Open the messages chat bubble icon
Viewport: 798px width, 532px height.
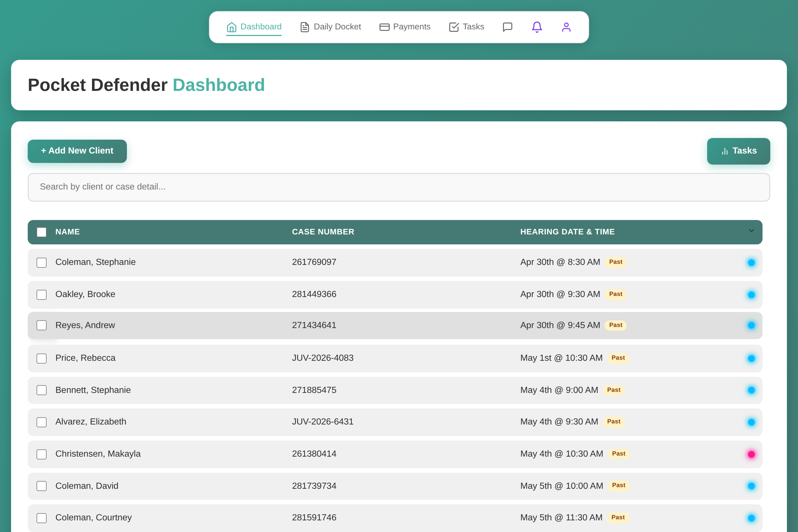(507, 27)
